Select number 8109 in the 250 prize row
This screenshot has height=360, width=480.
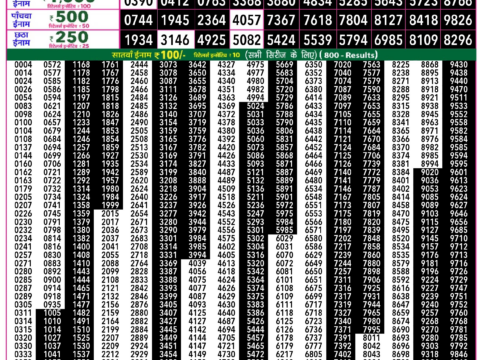click(x=423, y=40)
